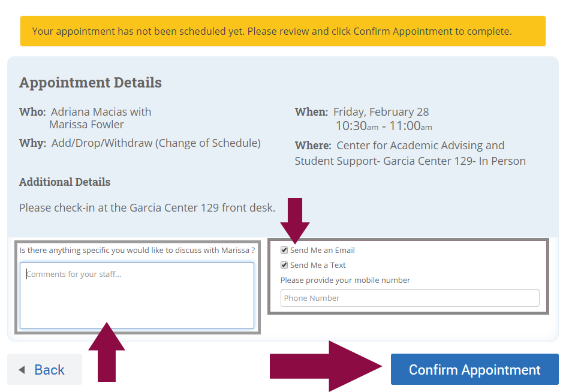Click the 10:30am - 11:00am time slot
Image resolution: width=563 pixels, height=392 pixels.
pos(384,126)
